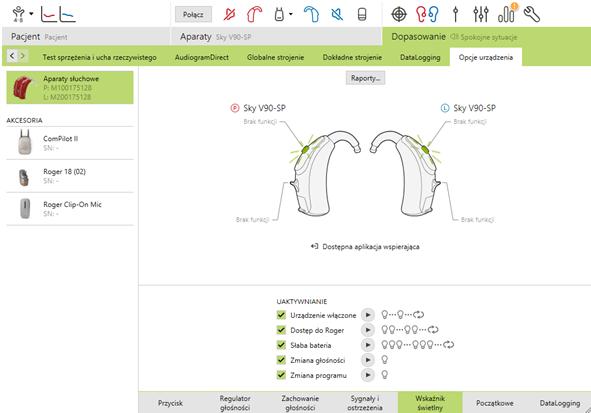The height and width of the screenshot is (413, 591).
Task: Play the Zmiana programu light pattern
Action: point(368,375)
